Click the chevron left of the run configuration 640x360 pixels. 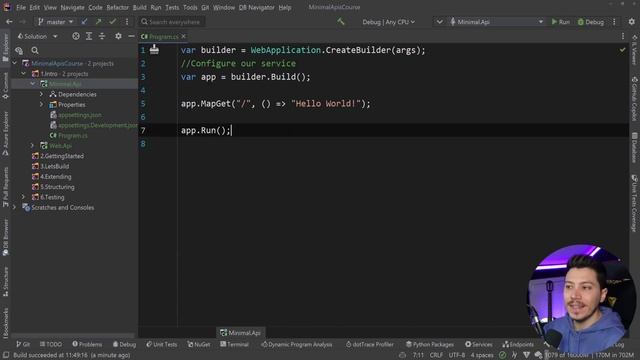coord(439,22)
